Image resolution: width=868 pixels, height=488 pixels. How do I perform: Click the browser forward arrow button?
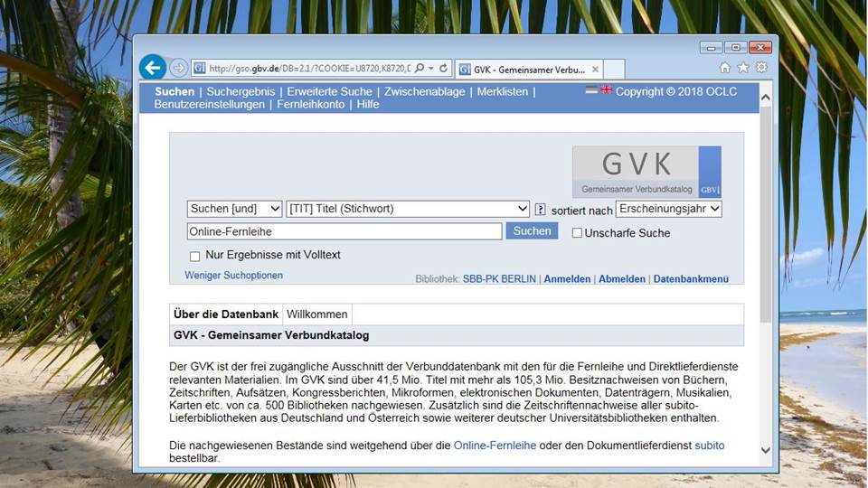178,68
